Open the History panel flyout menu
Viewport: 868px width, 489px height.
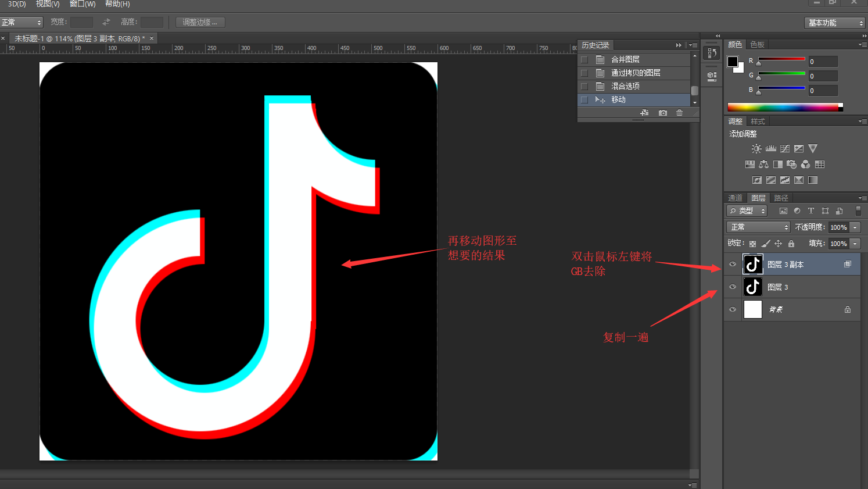click(693, 45)
